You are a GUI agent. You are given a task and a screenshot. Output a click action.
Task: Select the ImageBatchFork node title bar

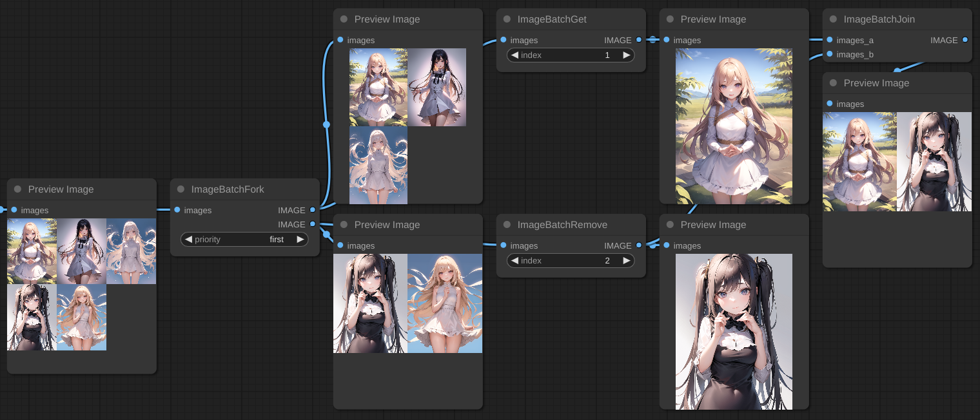coord(245,189)
